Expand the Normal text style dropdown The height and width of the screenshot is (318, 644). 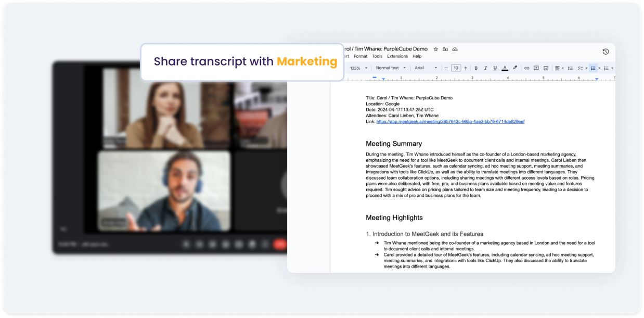[390, 68]
